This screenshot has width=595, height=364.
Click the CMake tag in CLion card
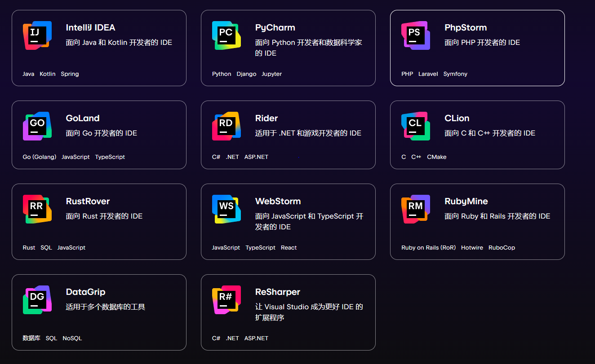436,157
